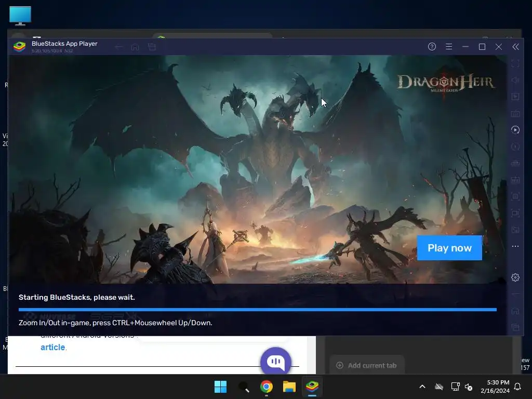This screenshot has height=399, width=532.
Task: Open the media folder icon in sidebar
Action: click(515, 230)
